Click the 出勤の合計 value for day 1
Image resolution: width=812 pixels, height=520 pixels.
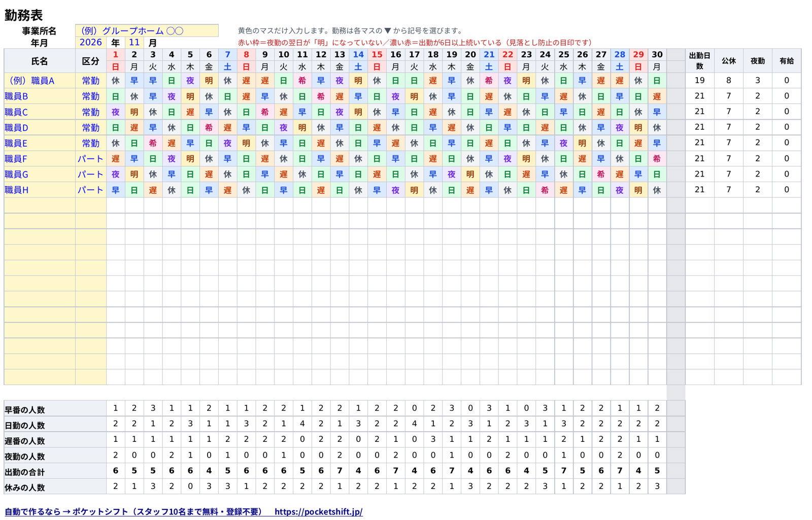coord(116,471)
